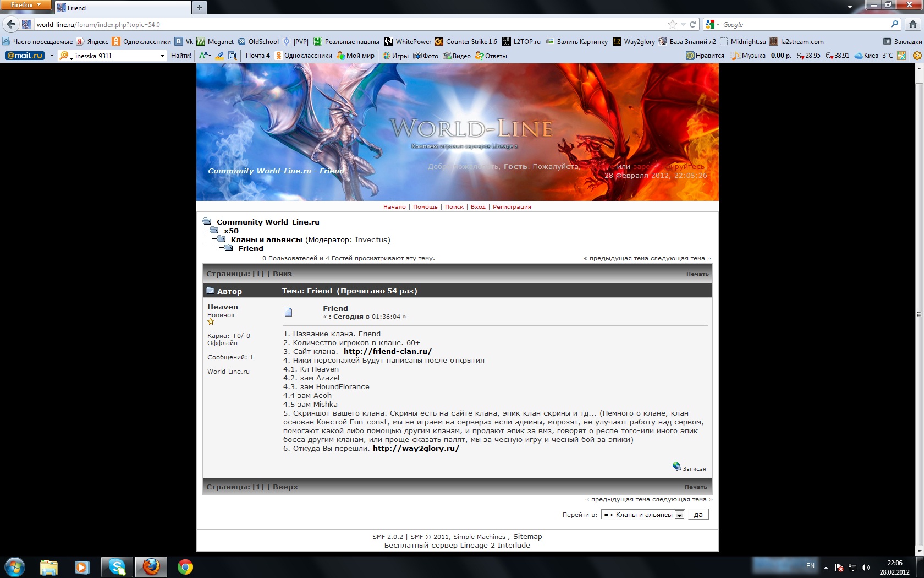Jump to bottom via Вниз link
The height and width of the screenshot is (578, 924).
click(282, 274)
